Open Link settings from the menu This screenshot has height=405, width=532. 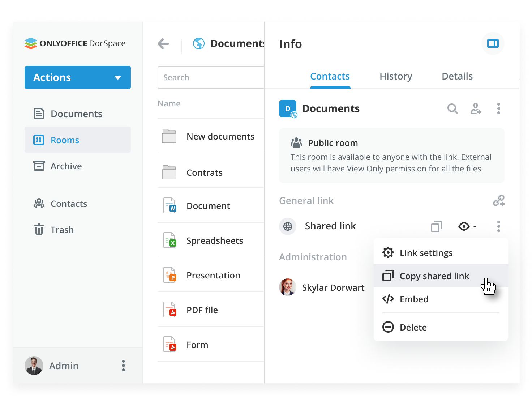(426, 253)
